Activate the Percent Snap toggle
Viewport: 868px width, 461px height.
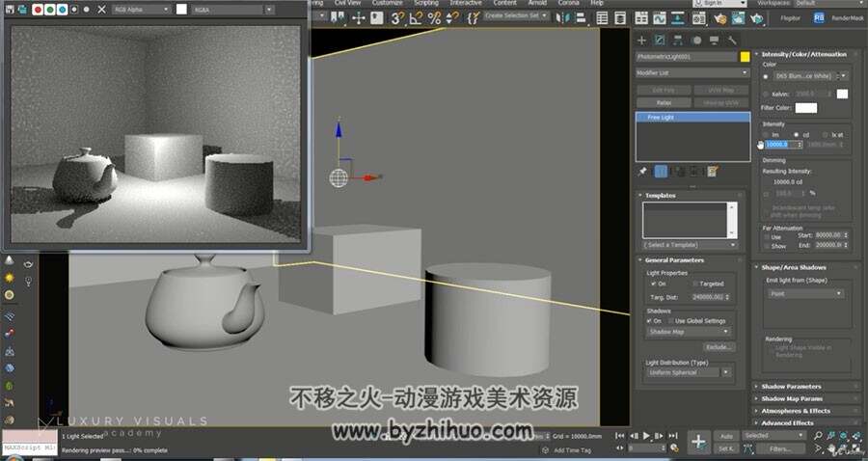point(434,18)
